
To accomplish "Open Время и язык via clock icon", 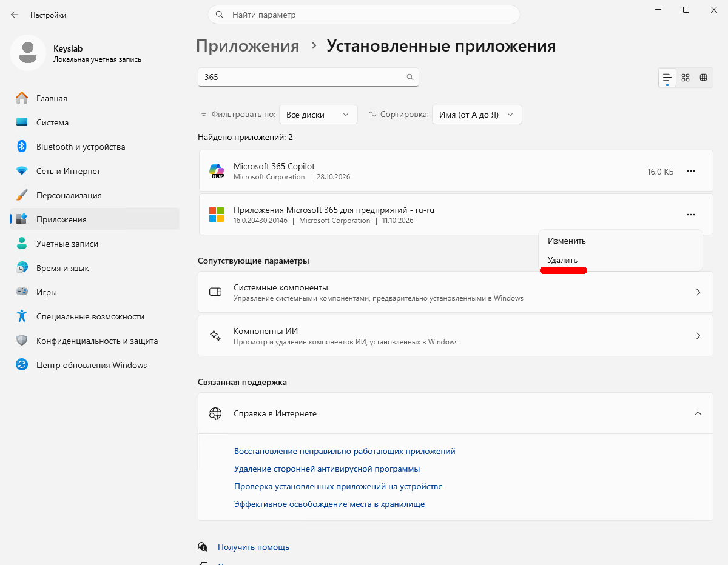I will tap(22, 268).
